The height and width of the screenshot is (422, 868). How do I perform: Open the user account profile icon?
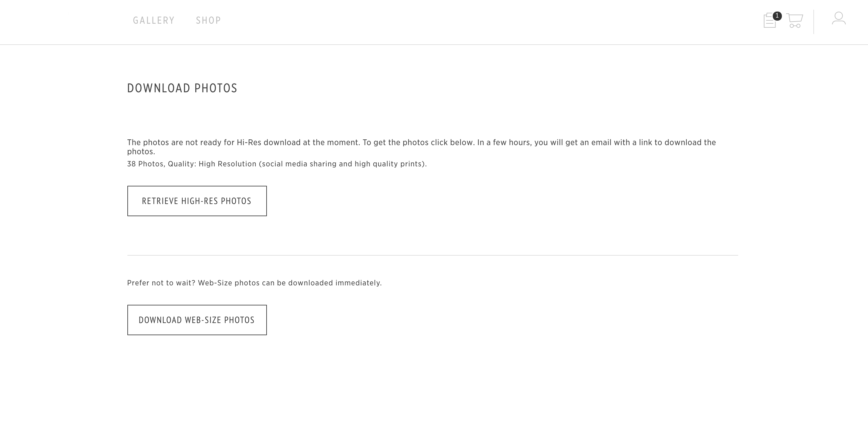(x=839, y=18)
